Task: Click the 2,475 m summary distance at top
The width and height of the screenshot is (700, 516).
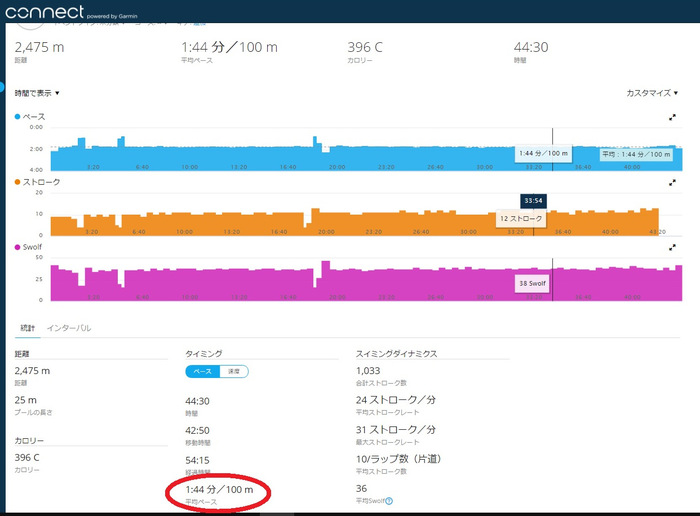Action: pyautogui.click(x=39, y=47)
